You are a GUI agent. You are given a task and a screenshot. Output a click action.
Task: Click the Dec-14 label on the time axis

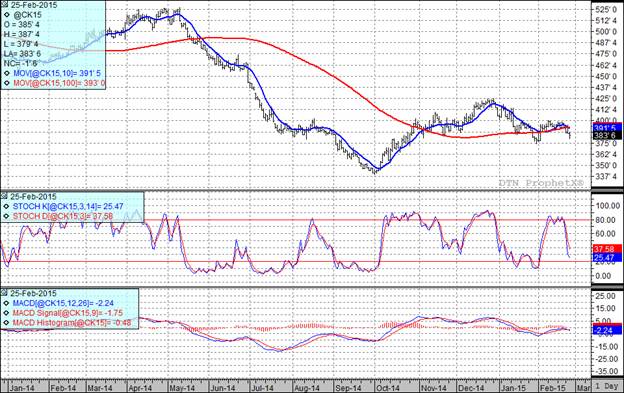click(x=471, y=388)
